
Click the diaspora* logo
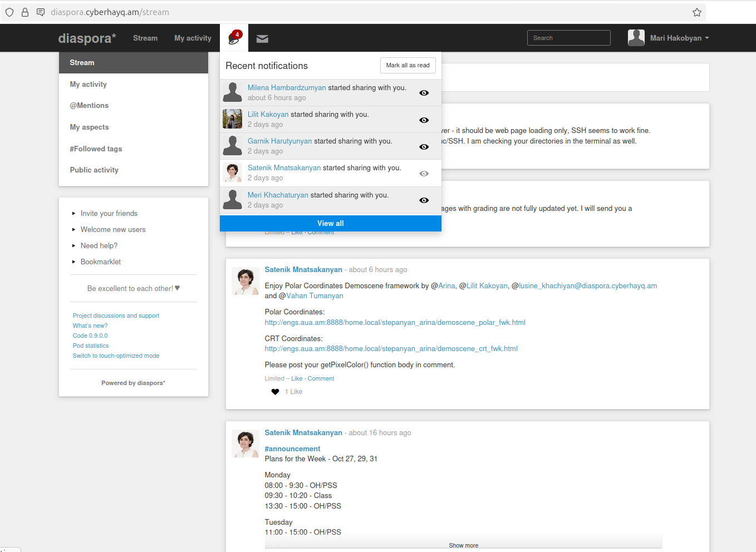tap(87, 38)
